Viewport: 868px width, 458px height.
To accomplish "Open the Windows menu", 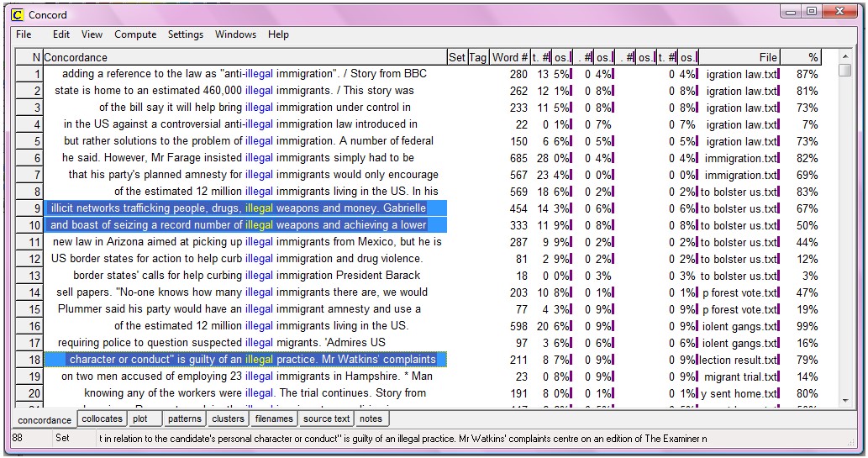I will click(x=235, y=34).
